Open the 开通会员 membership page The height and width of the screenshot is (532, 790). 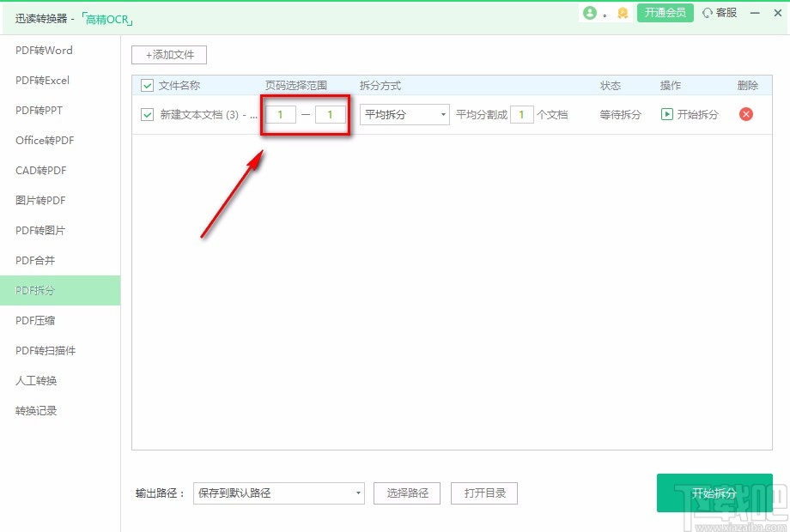(x=665, y=14)
